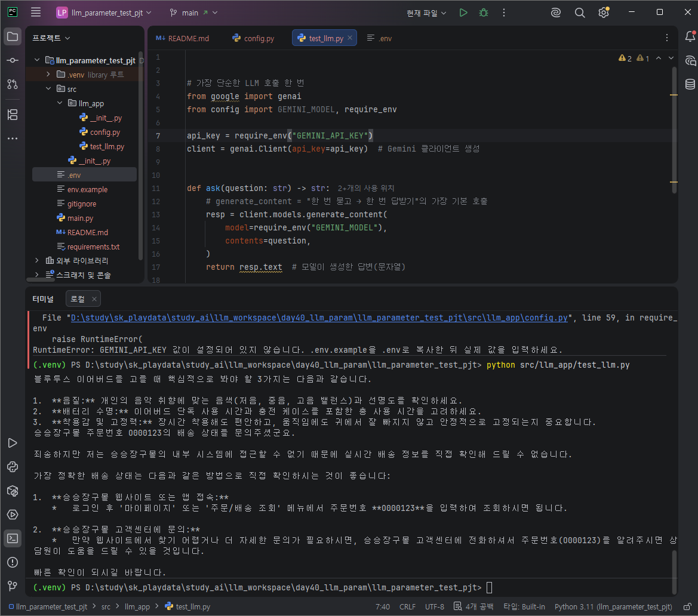Click the editor vertical scrollbar
The width and height of the screenshot is (698, 616).
coord(674,129)
